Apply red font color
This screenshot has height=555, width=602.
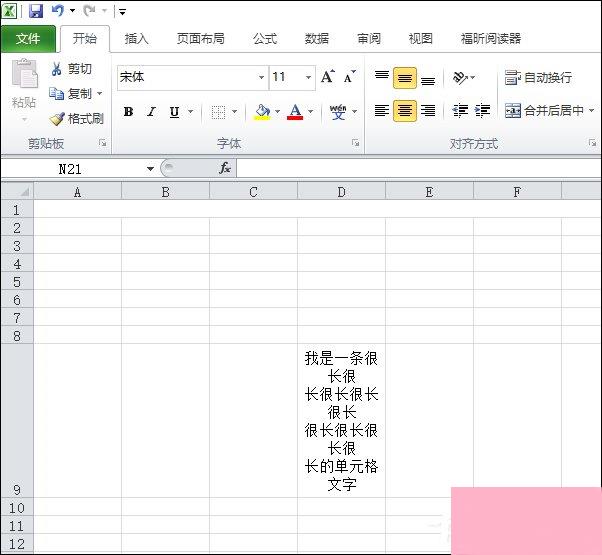(x=295, y=112)
